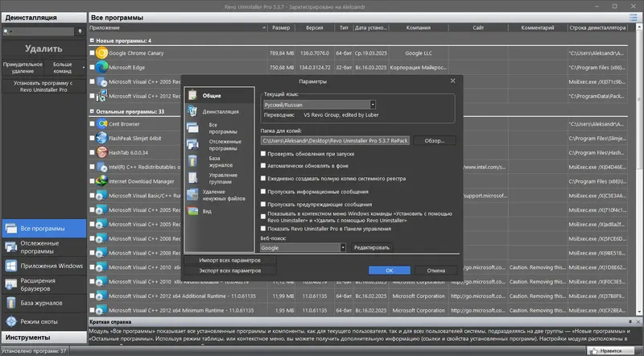This screenshot has height=356, width=644.
Task: Click the База журналов sidebar icon
Action: pos(11,303)
